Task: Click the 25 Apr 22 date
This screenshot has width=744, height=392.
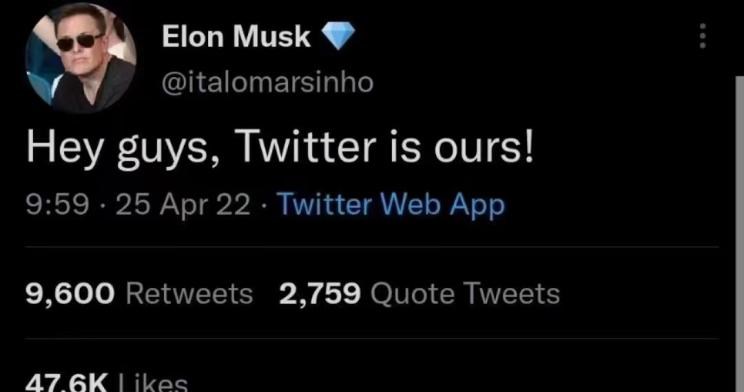Action: pyautogui.click(x=183, y=205)
